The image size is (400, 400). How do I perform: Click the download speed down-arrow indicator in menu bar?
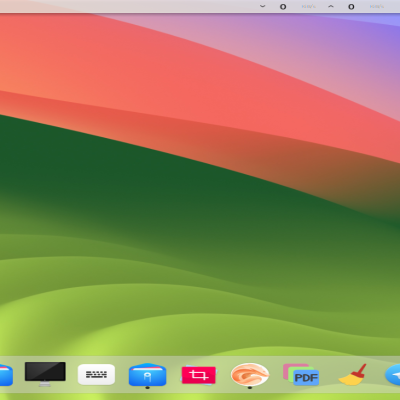(263, 6)
